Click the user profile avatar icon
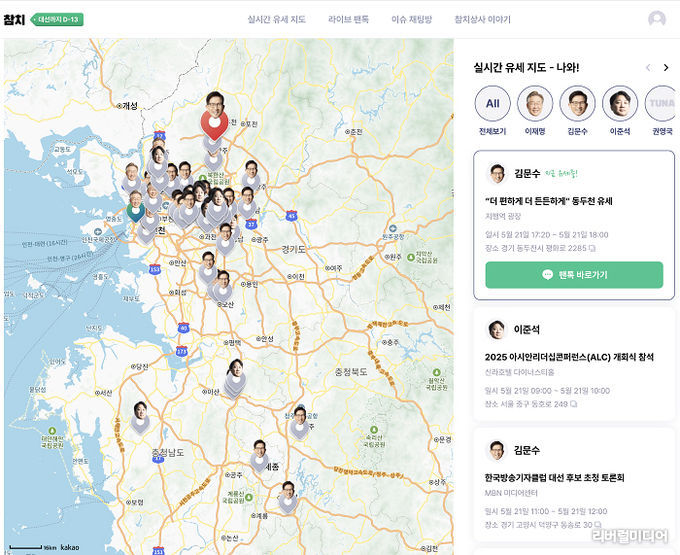This screenshot has height=555, width=680. [657, 20]
